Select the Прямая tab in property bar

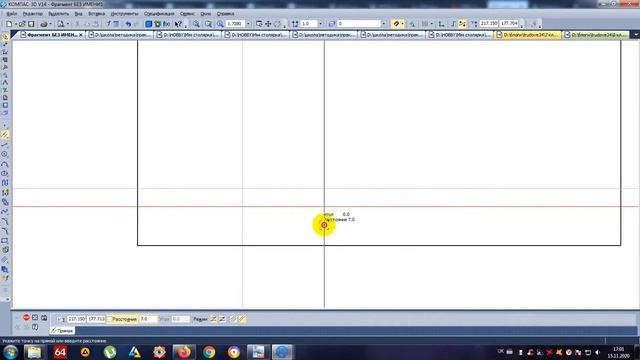62,331
